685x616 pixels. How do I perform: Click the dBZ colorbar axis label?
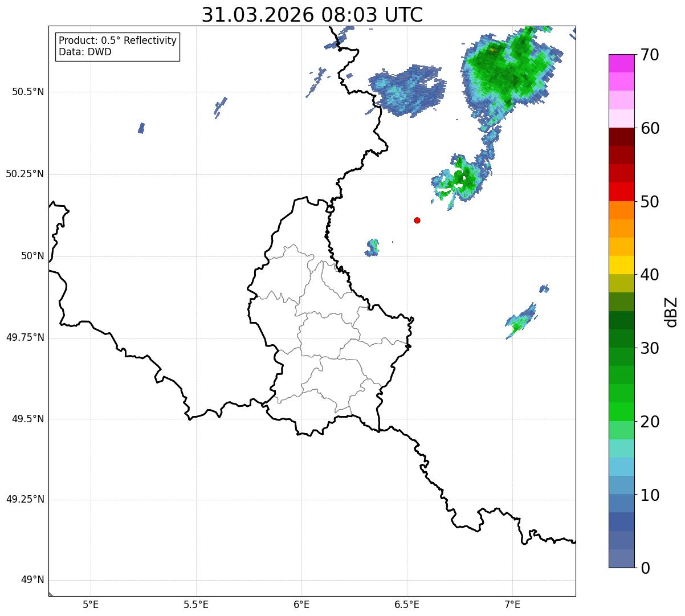coord(671,312)
